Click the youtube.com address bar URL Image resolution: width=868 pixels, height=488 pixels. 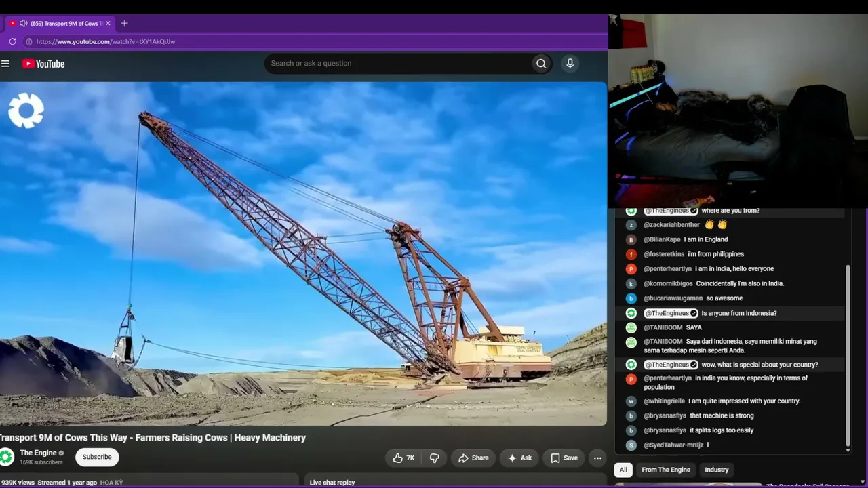[106, 41]
